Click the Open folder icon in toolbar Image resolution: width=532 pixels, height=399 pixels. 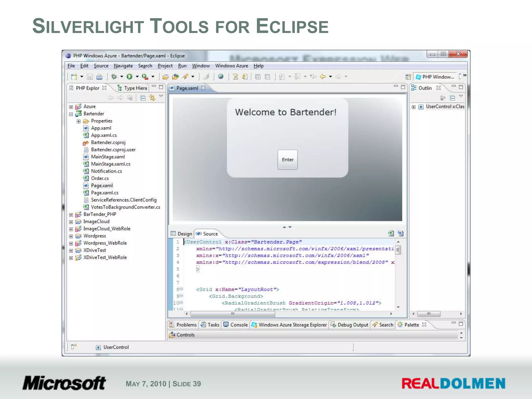[x=165, y=77]
